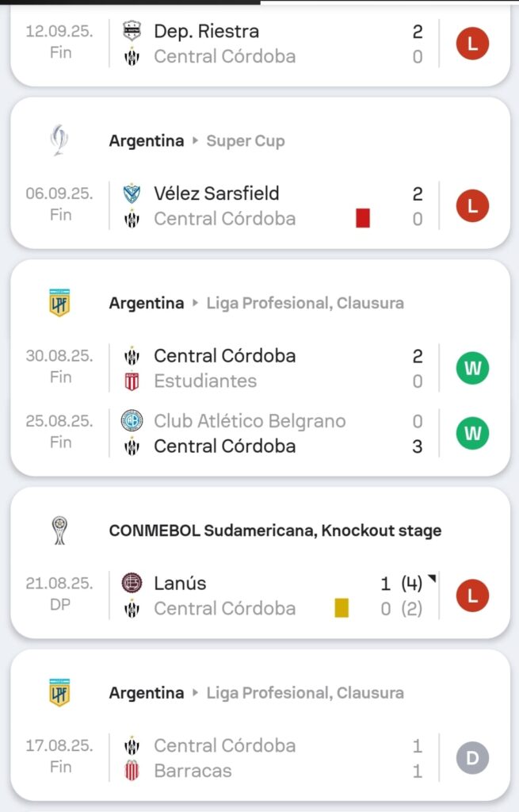
Task: Click the Lanús team crest
Action: (x=132, y=584)
